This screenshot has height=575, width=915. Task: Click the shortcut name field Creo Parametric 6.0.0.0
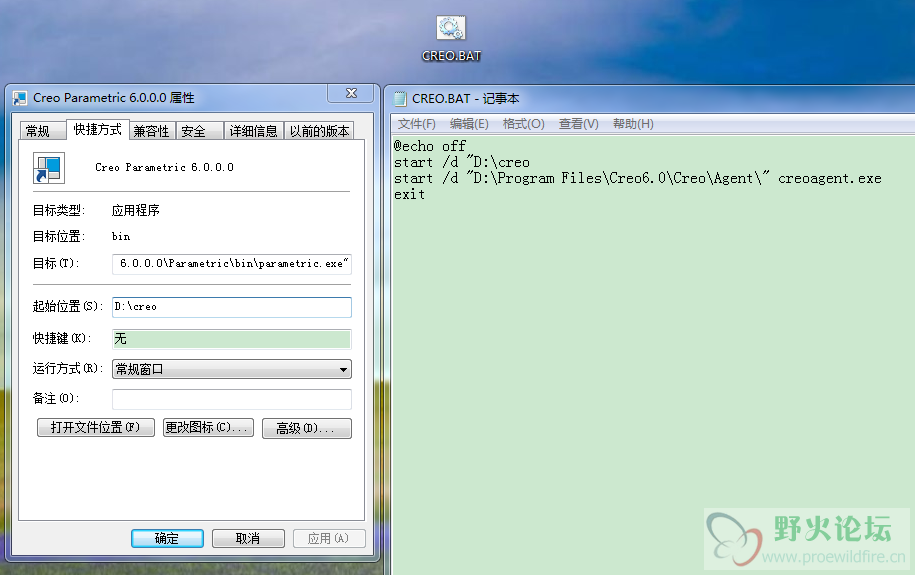coord(165,168)
